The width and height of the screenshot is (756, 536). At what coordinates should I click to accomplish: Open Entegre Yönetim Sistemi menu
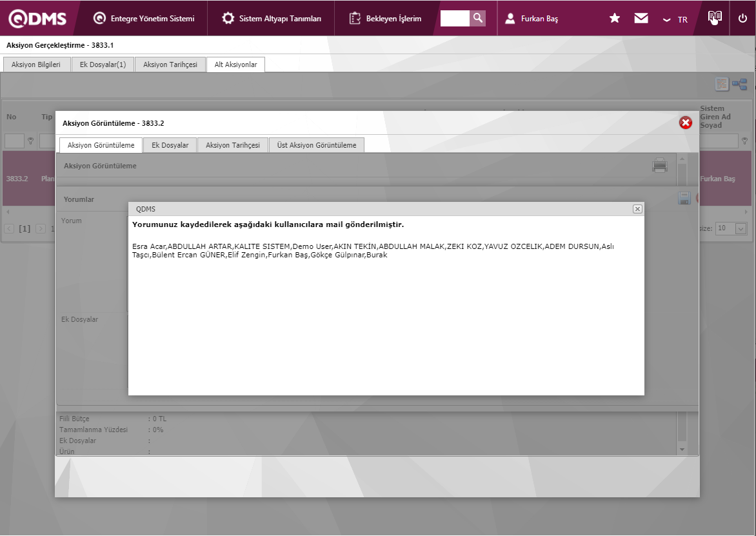144,19
